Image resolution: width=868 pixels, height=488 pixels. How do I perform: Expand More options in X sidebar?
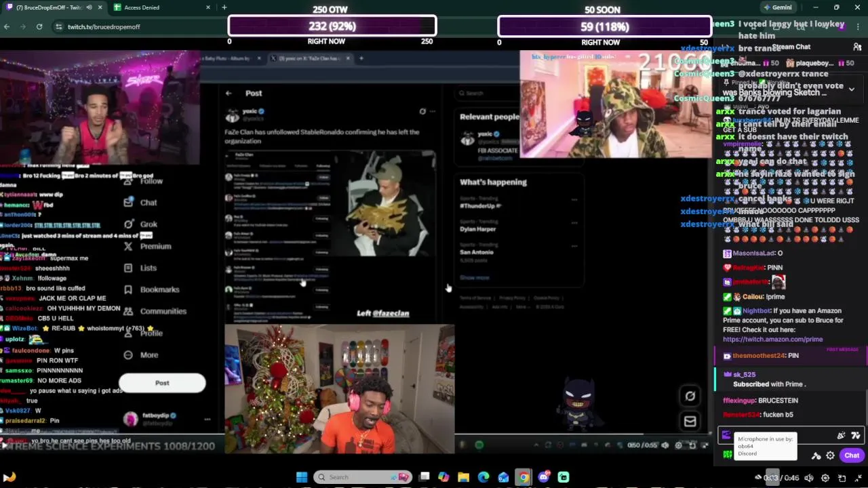pos(140,354)
